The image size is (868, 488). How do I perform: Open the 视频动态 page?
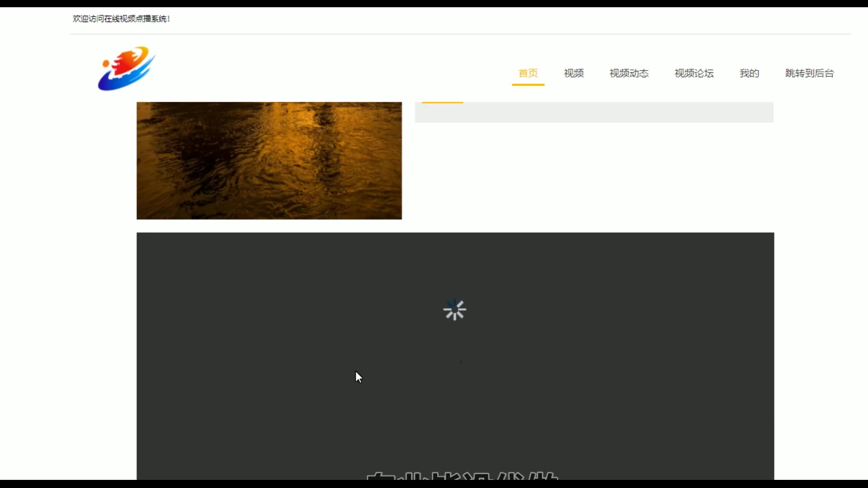(x=629, y=73)
